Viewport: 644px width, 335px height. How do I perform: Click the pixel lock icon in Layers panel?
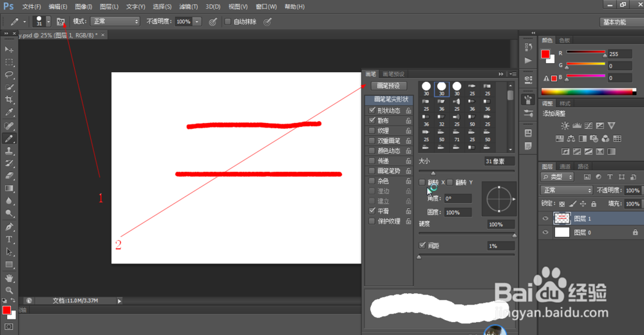point(573,204)
